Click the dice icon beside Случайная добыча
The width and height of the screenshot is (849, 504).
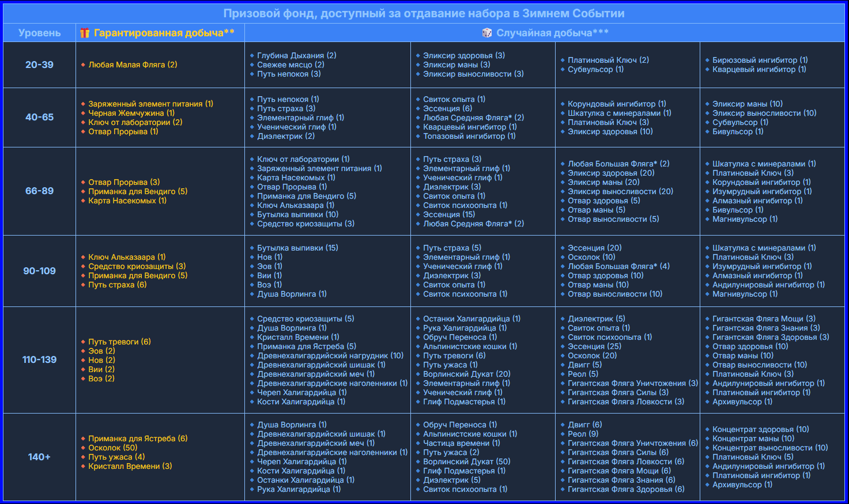[x=487, y=33]
